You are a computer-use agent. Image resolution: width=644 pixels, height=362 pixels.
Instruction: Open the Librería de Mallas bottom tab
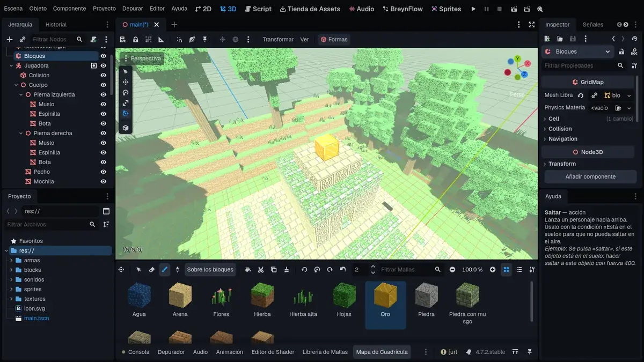pyautogui.click(x=325, y=352)
